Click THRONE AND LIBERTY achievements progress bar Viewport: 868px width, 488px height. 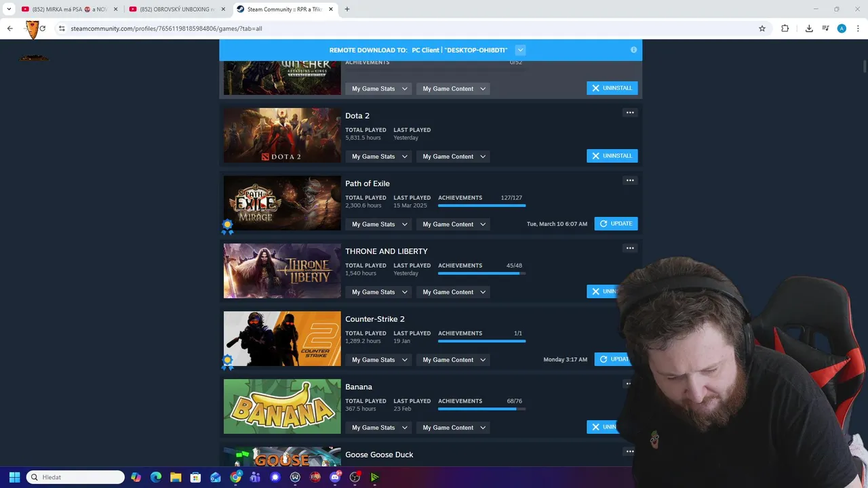(x=481, y=273)
